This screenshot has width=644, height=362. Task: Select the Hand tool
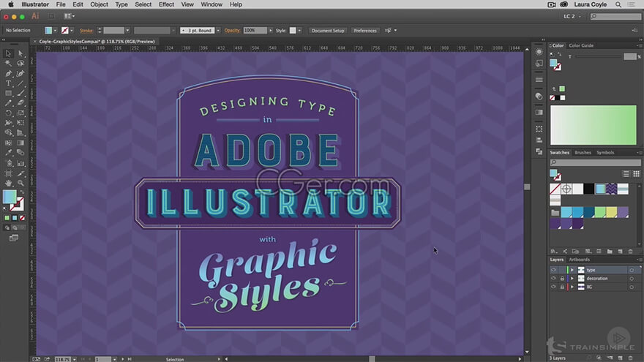pyautogui.click(x=8, y=183)
